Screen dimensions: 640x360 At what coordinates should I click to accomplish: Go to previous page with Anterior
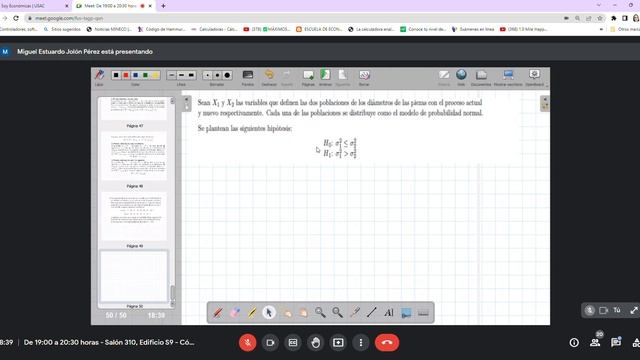pos(325,75)
